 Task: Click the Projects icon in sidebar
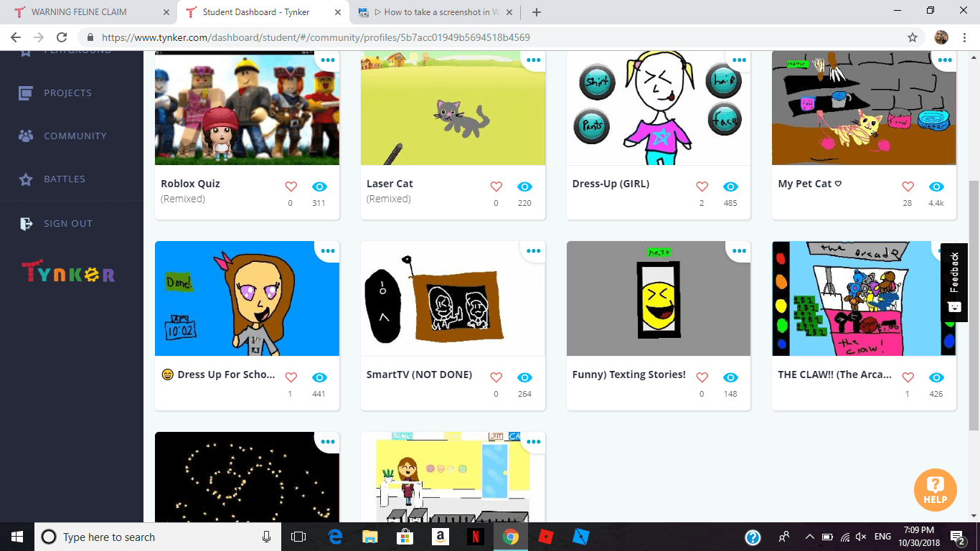tap(26, 93)
